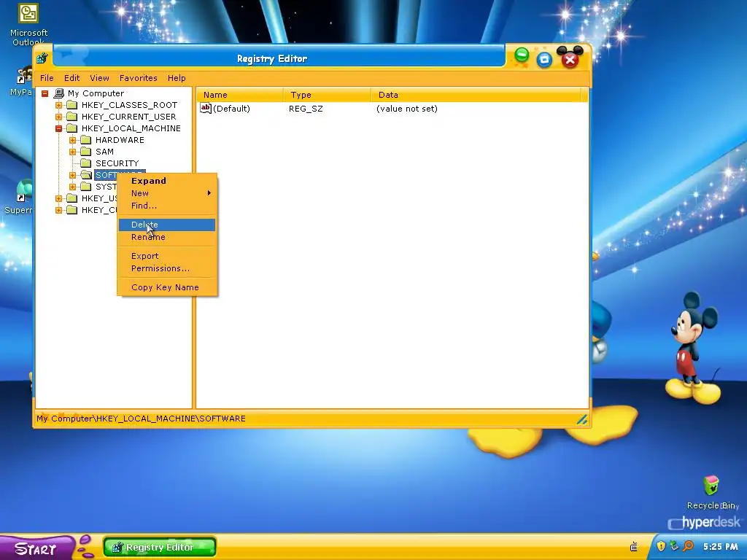Viewport: 747px width, 560px height.
Task: Expand the HKEY_CLASSES_ROOT key
Action: 58,105
